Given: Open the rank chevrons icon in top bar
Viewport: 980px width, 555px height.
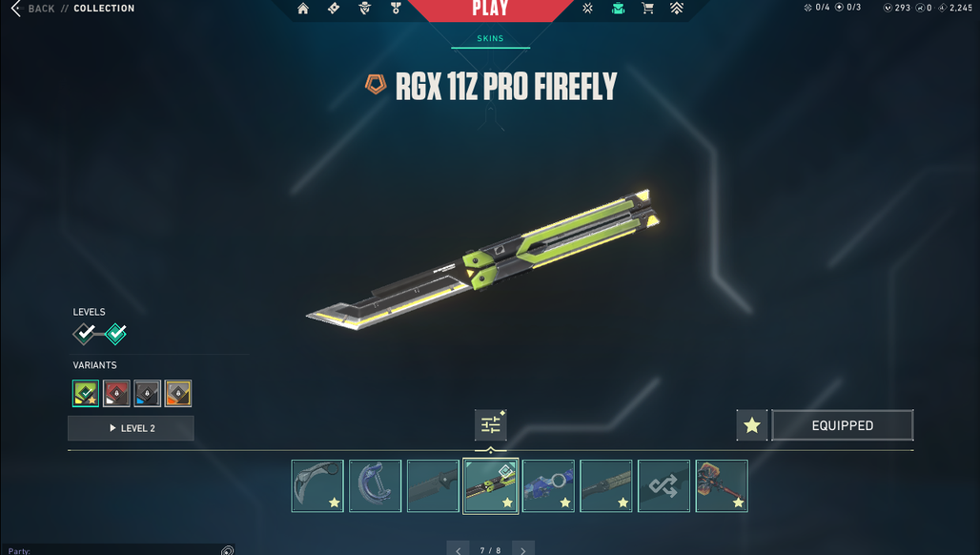Looking at the screenshot, I should (x=677, y=9).
